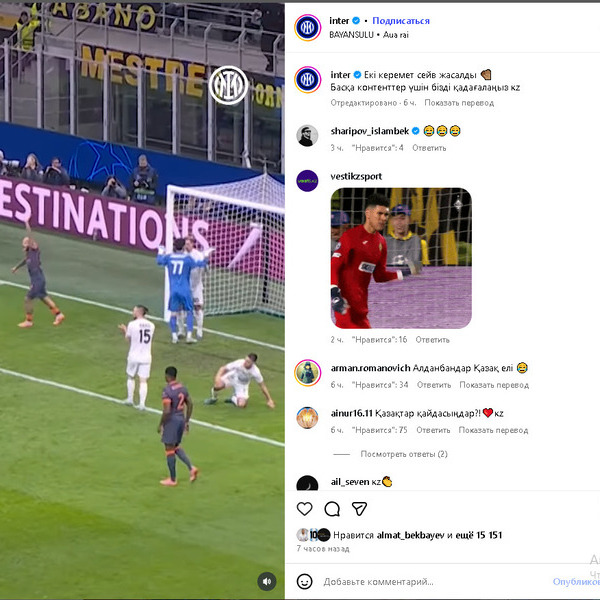Image resolution: width=600 pixels, height=600 pixels.
Task: Open emoji picker smiley icon
Action: (305, 582)
